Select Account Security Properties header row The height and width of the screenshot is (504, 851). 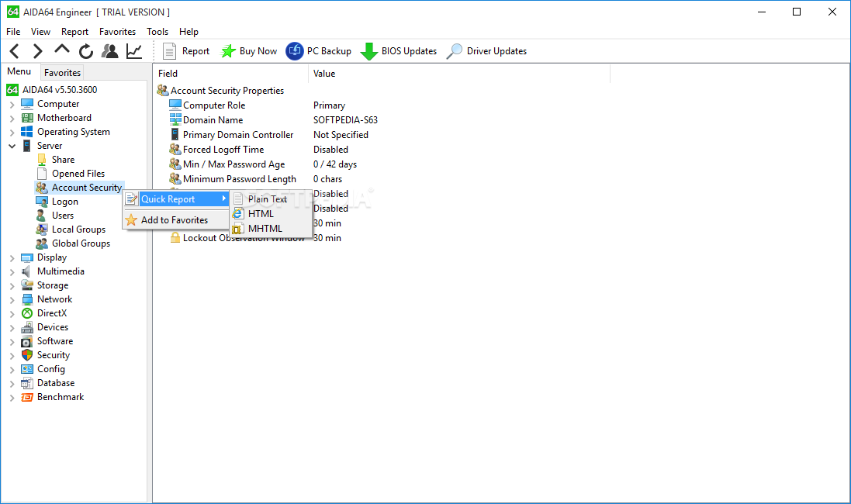pyautogui.click(x=220, y=91)
